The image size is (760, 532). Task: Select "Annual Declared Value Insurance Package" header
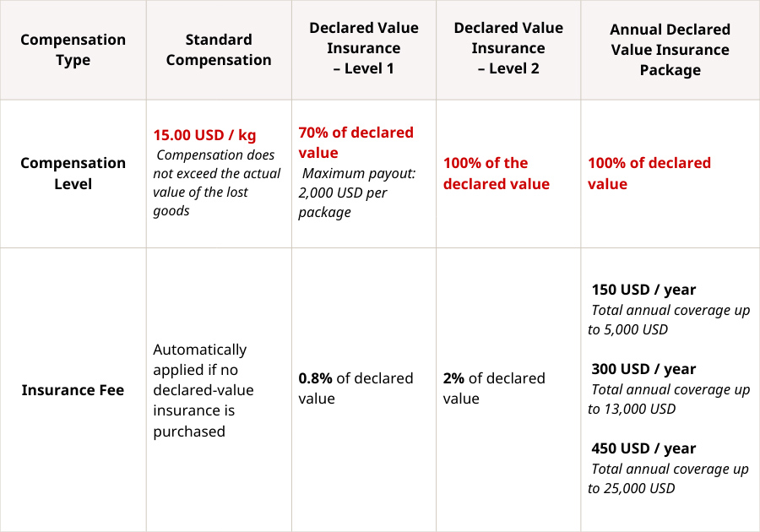tap(670, 50)
